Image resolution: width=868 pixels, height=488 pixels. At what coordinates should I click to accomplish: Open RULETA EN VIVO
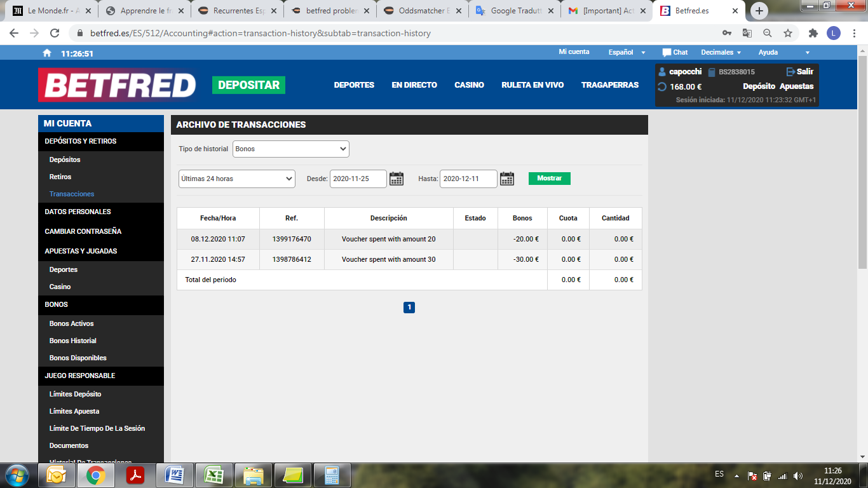532,85
